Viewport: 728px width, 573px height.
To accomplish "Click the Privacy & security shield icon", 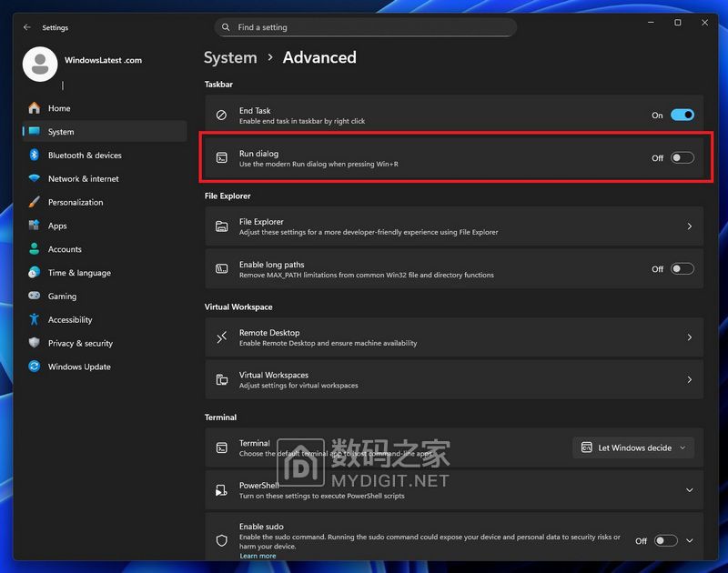I will point(35,343).
